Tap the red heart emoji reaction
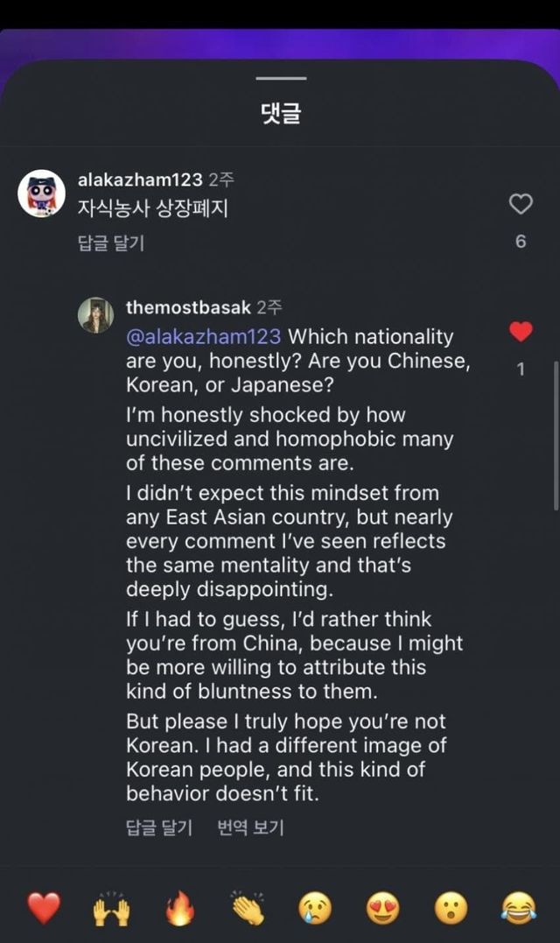 pyautogui.click(x=43, y=909)
